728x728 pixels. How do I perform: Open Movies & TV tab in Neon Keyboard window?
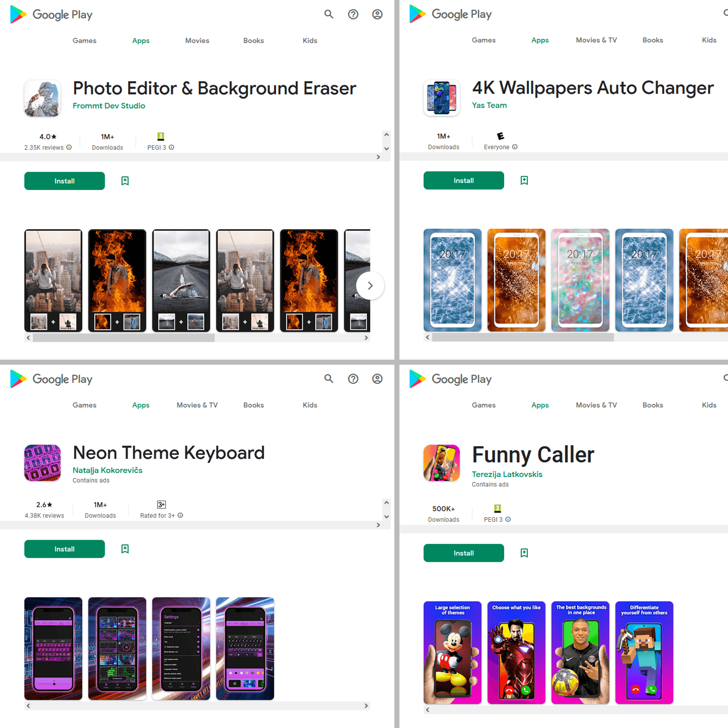[197, 405]
